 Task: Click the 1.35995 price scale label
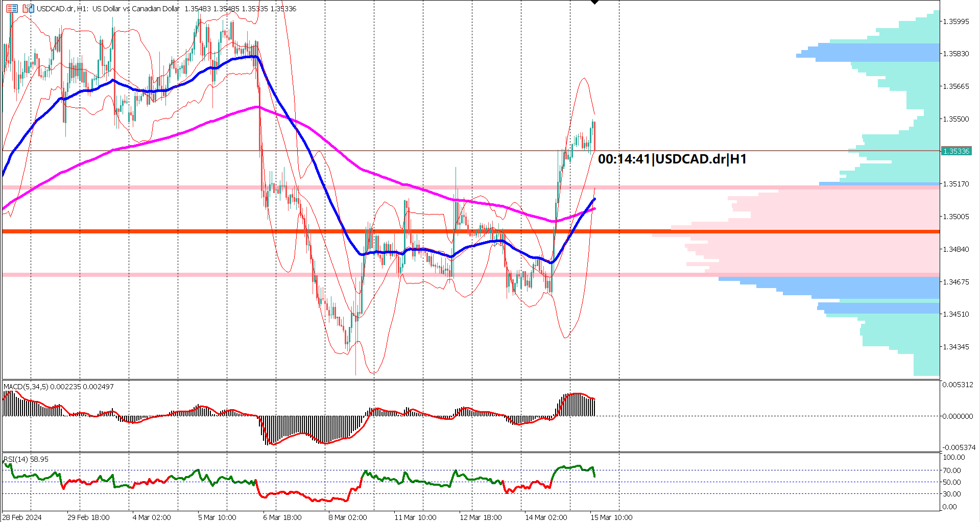[x=957, y=21]
